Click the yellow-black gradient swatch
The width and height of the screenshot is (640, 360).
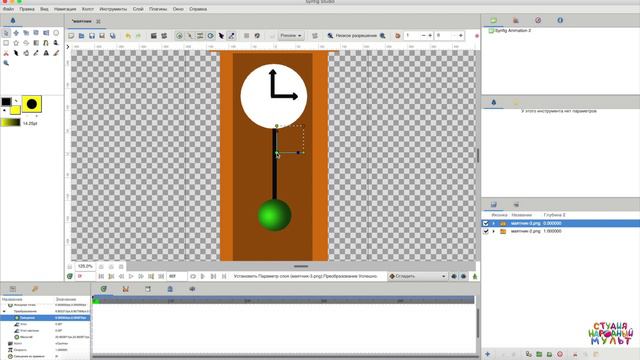coord(11,122)
